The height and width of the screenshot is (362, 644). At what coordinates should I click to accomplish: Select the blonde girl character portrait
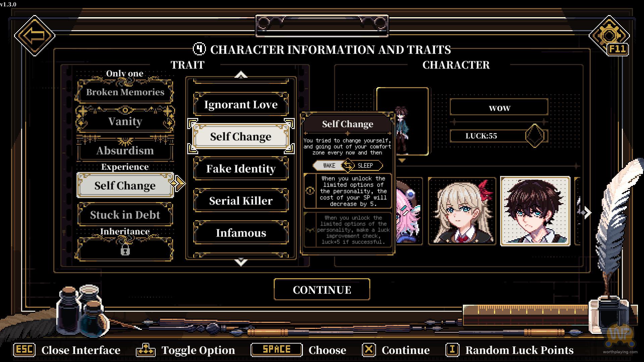pyautogui.click(x=462, y=211)
